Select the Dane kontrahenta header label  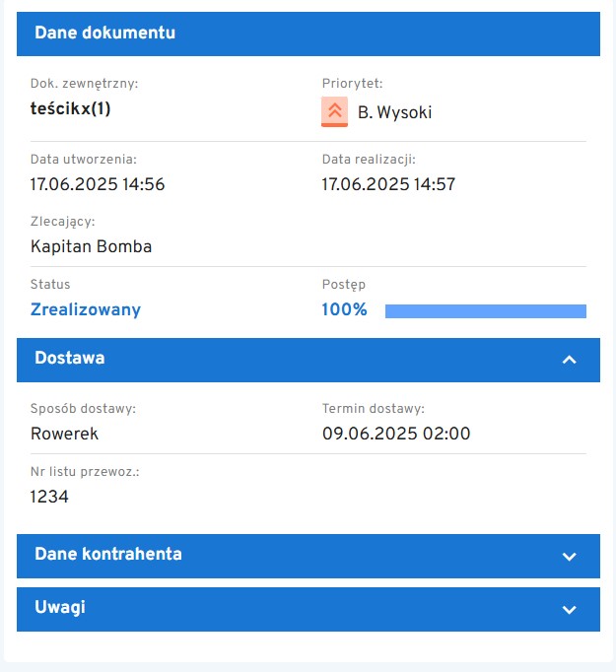pyautogui.click(x=108, y=555)
